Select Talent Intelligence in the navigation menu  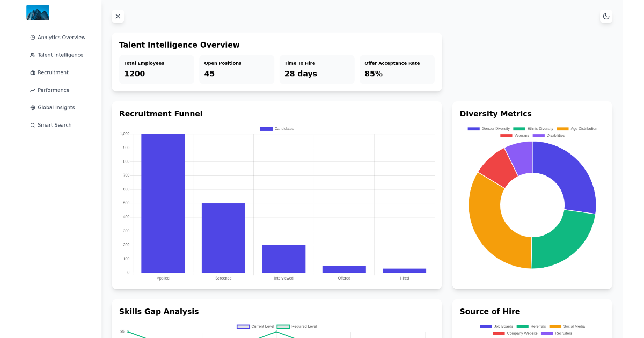(x=60, y=55)
